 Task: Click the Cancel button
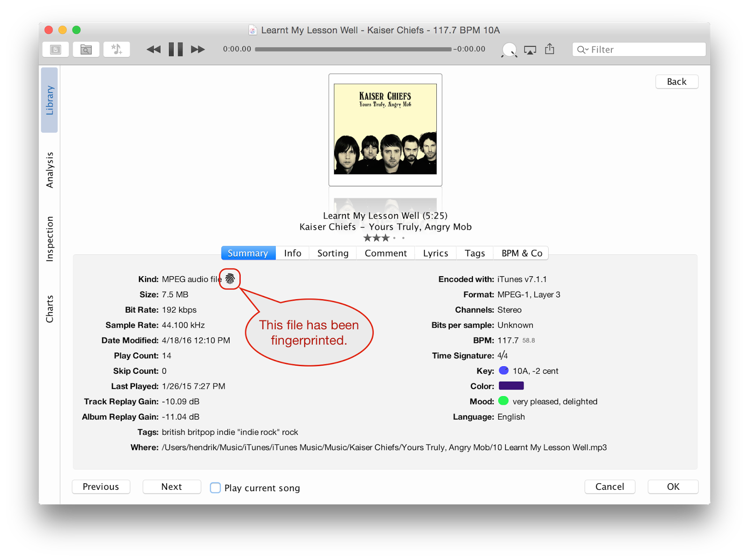[609, 486]
